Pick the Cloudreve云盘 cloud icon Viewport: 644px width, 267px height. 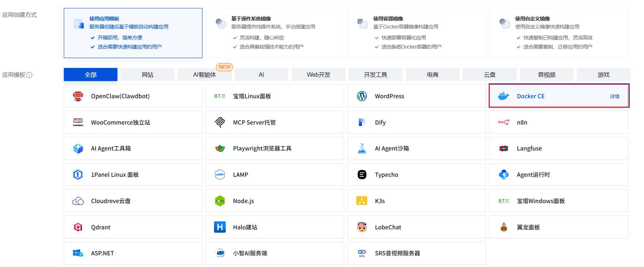[x=78, y=201]
